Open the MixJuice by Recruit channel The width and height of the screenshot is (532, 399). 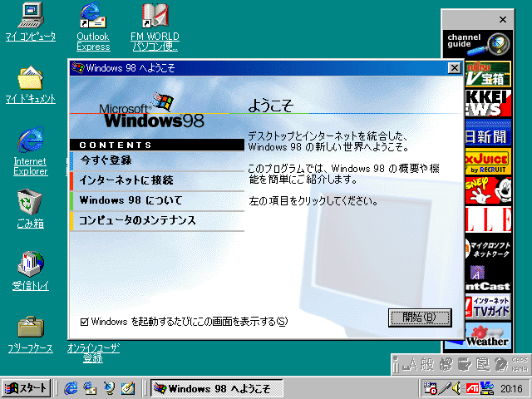click(x=489, y=162)
